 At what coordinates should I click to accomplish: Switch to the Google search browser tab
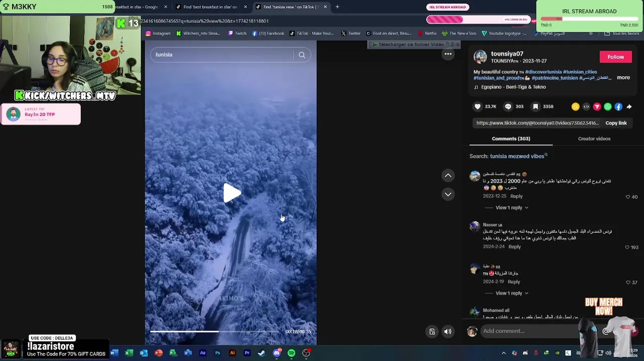click(x=136, y=7)
